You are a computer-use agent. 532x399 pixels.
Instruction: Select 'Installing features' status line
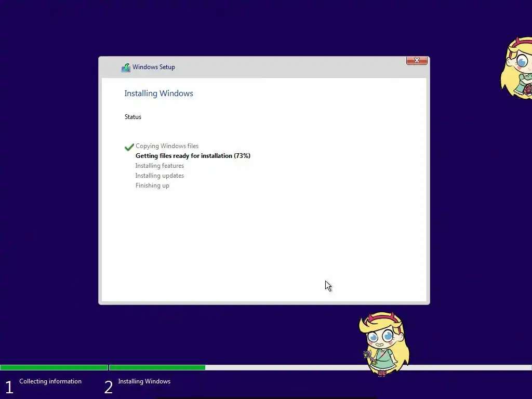159,166
